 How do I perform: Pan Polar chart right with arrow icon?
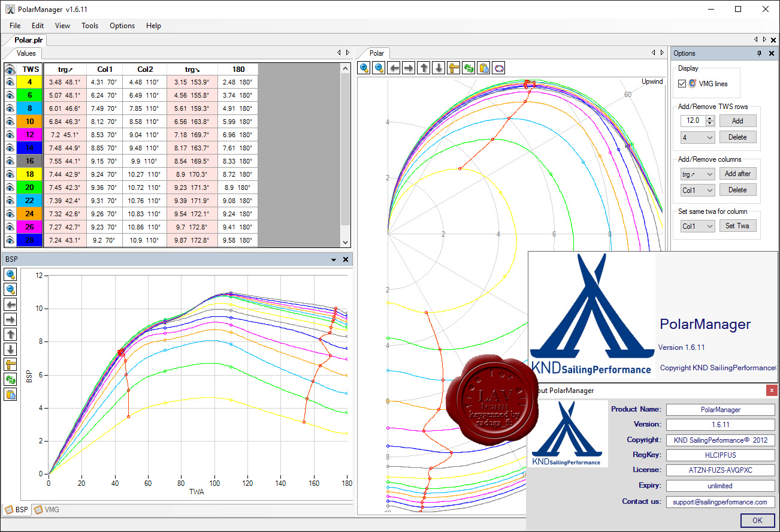(x=409, y=68)
